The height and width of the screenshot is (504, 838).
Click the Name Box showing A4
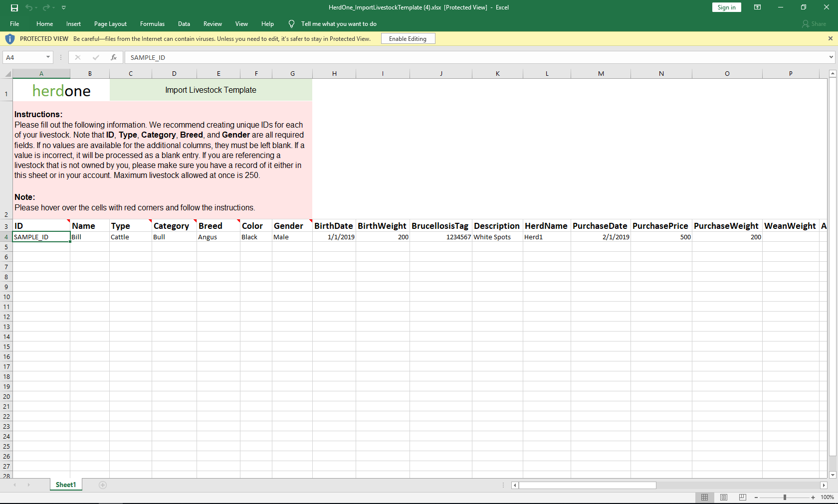(23, 57)
